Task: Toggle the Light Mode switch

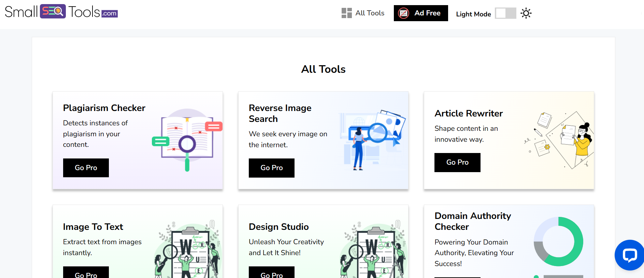Action: coord(505,13)
